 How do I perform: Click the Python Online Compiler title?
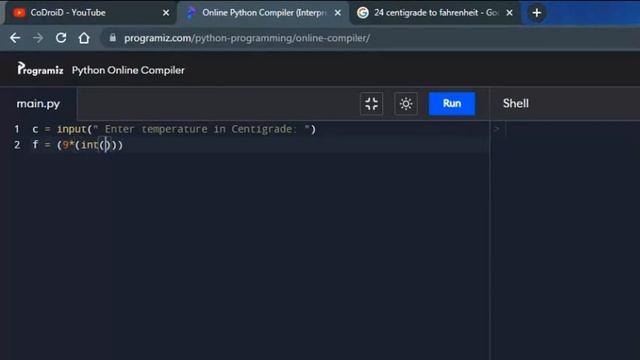[128, 70]
